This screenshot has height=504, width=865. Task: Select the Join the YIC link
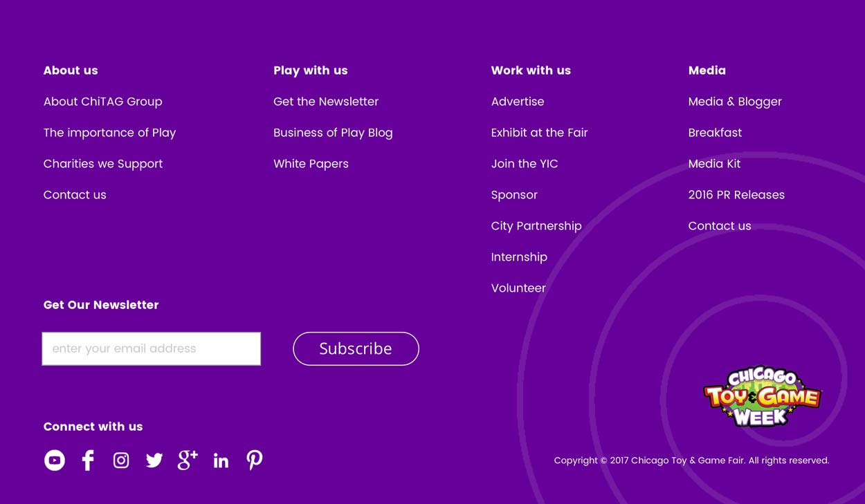pos(525,164)
